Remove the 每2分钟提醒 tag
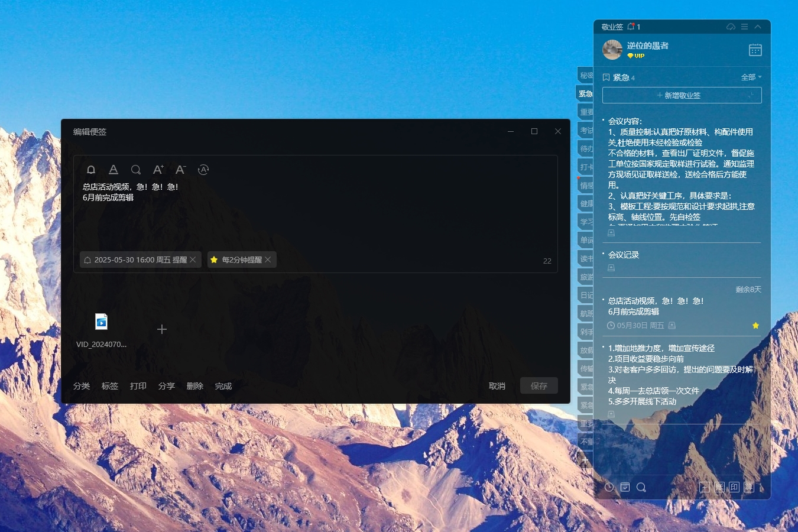The height and width of the screenshot is (532, 798). tap(268, 259)
